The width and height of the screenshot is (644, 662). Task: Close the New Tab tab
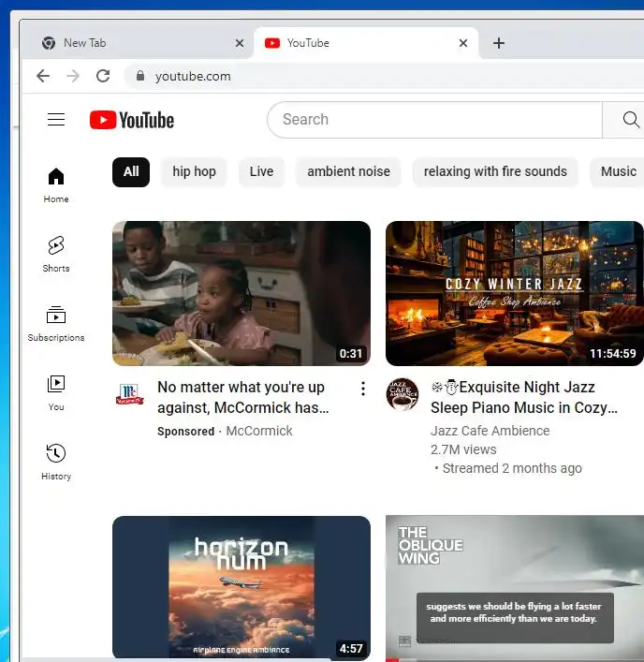pos(240,43)
